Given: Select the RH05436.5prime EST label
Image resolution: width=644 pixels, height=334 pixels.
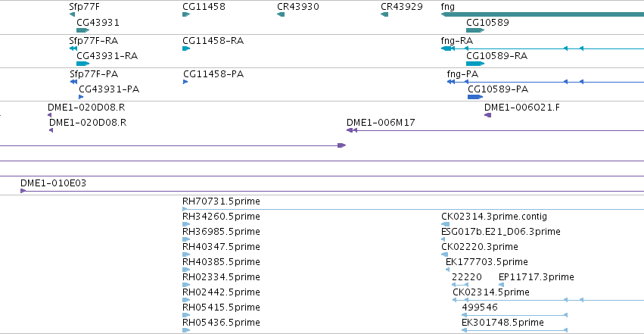Looking at the screenshot, I should click(222, 323).
